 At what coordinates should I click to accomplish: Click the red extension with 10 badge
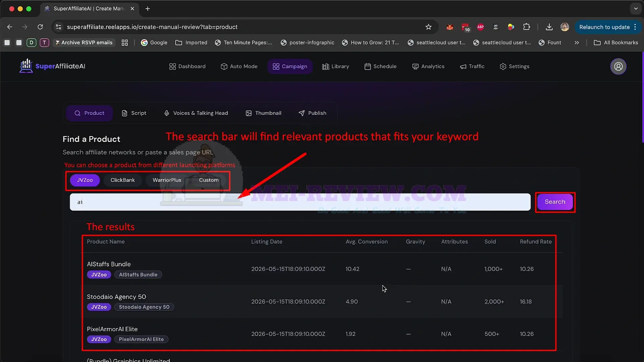pos(465,27)
